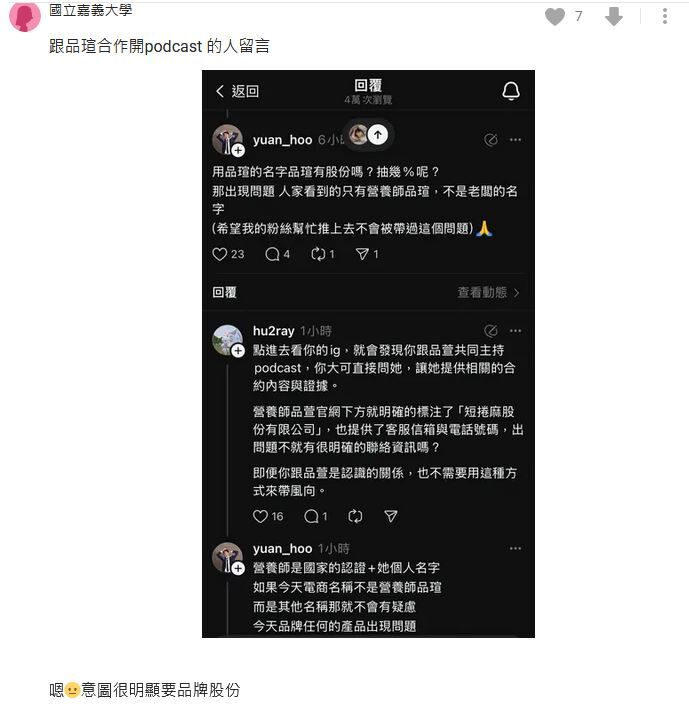Share yuan_hoo's post via paper-plane icon

(367, 254)
